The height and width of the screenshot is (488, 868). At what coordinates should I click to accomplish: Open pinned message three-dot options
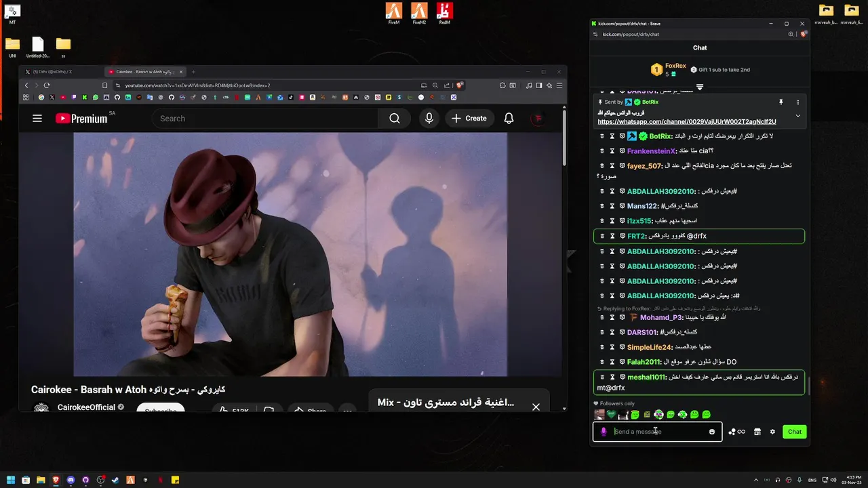(797, 102)
